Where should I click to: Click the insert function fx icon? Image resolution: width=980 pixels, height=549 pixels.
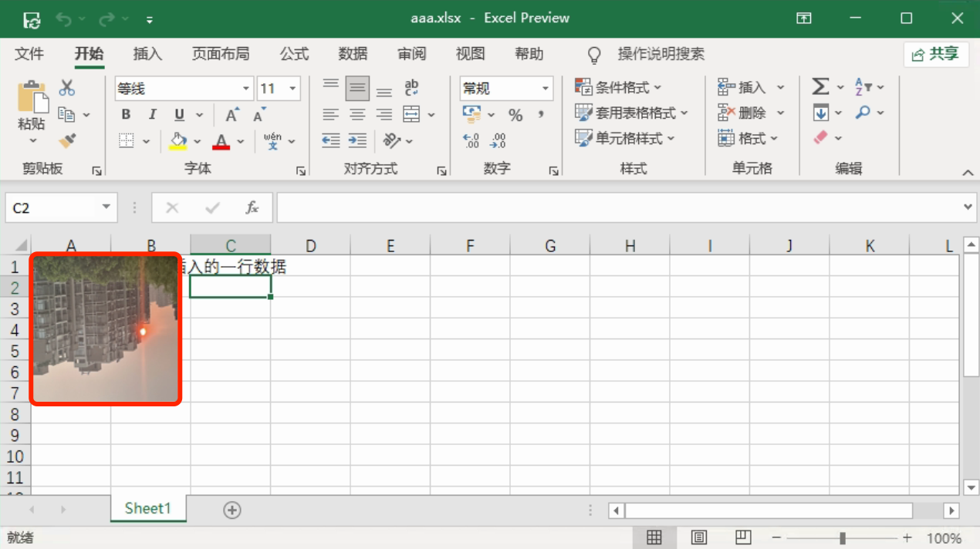(x=252, y=207)
